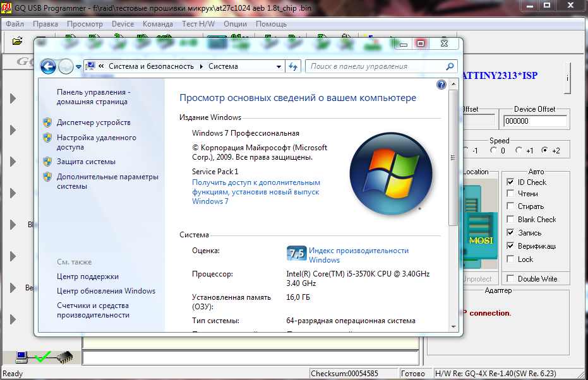The image size is (588, 380).
Task: Toggle the ID Check checkbox
Action: coord(510,182)
